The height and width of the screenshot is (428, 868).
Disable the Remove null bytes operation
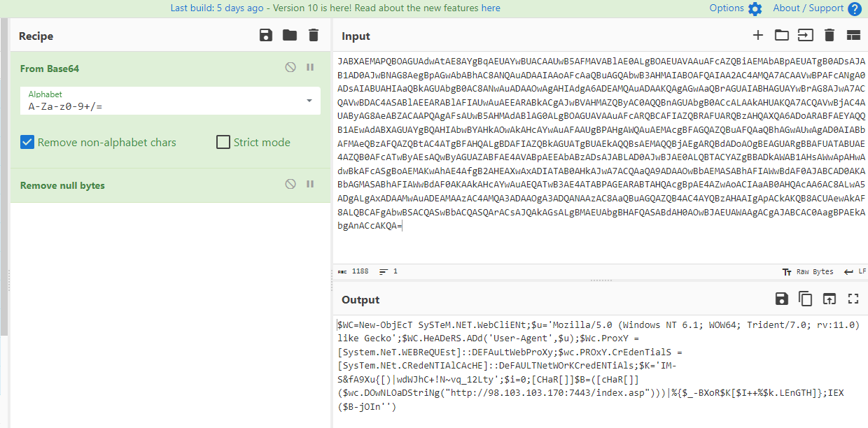(x=290, y=185)
